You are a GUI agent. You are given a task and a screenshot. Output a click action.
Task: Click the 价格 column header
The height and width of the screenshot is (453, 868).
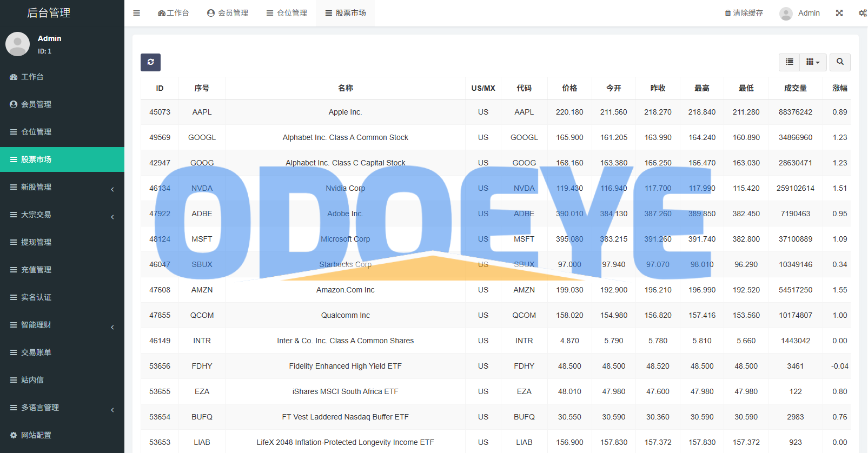pos(569,88)
